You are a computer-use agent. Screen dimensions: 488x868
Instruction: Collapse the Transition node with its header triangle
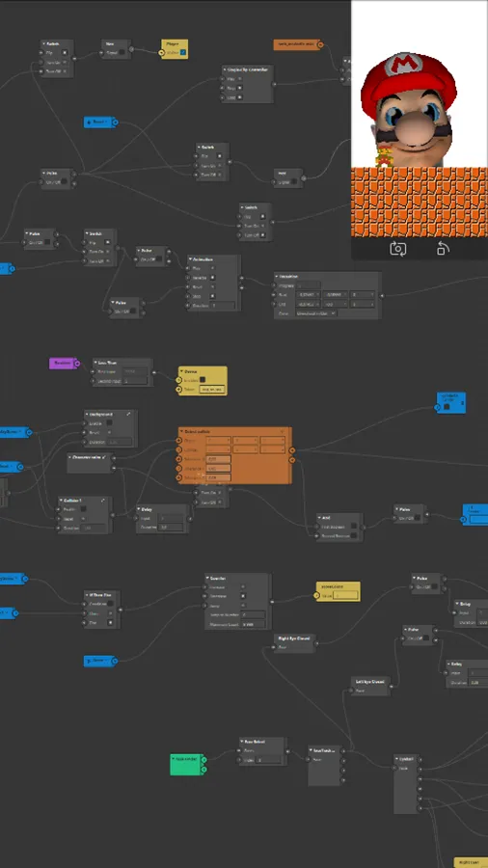277,276
